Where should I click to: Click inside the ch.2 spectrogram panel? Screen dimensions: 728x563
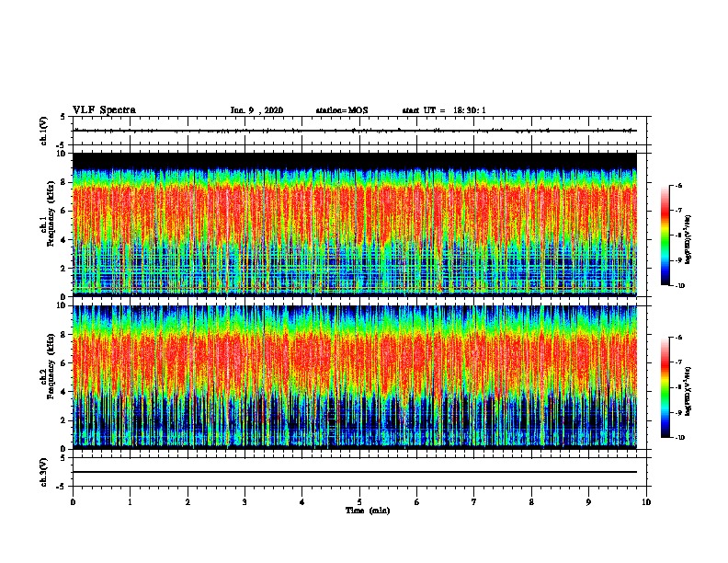(355, 377)
